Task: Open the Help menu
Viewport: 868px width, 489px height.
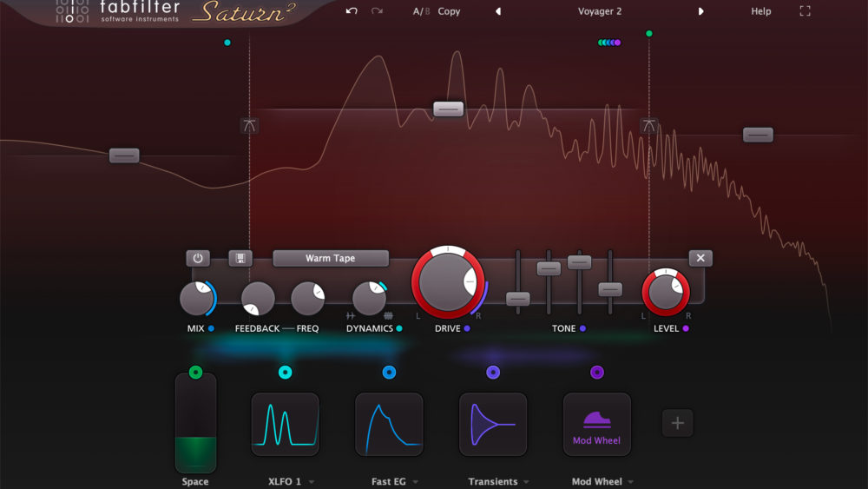Action: coord(760,11)
